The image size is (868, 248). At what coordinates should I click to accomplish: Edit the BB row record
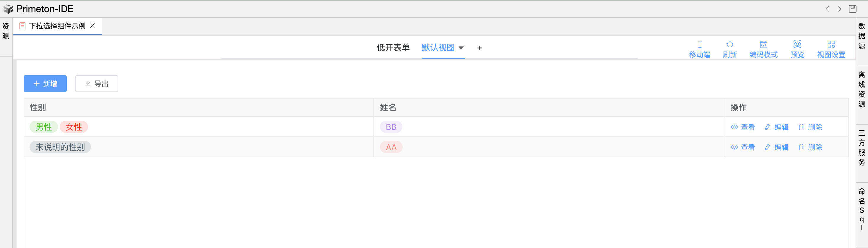click(x=777, y=127)
